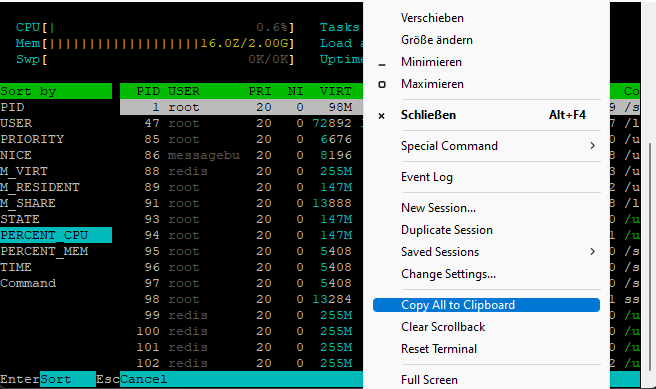The height and width of the screenshot is (389, 656).
Task: Click the PRI column header
Action: pyautogui.click(x=260, y=91)
